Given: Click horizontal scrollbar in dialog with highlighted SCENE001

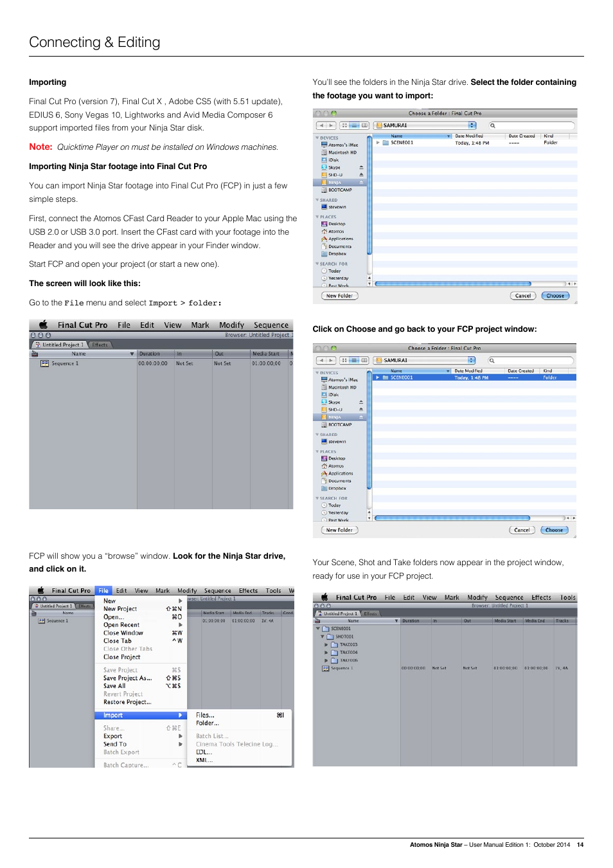Looking at the screenshot, I should point(452,518).
